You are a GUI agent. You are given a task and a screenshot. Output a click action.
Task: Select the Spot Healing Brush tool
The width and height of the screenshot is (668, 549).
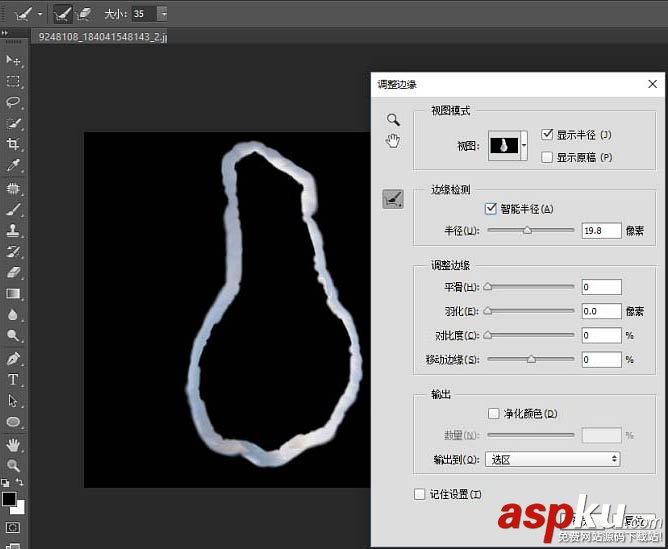tap(13, 188)
